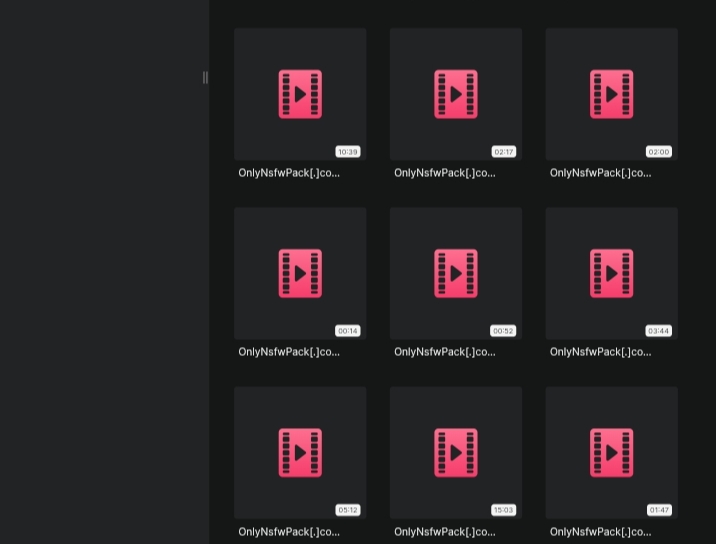716x544 pixels.
Task: Click the 03:44 duration badge
Action: [x=659, y=331]
